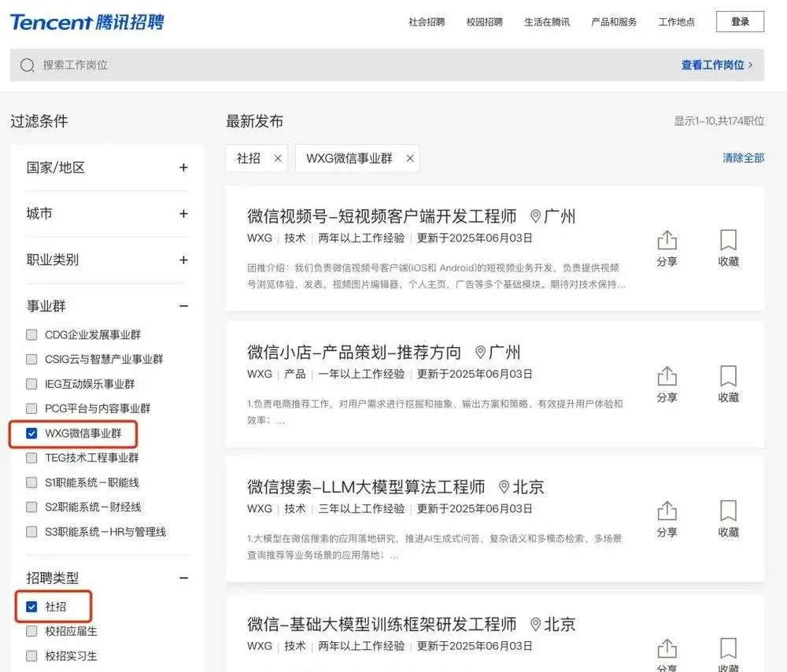Click the share icon for 微信视频号 job
The image size is (787, 672).
point(667,240)
